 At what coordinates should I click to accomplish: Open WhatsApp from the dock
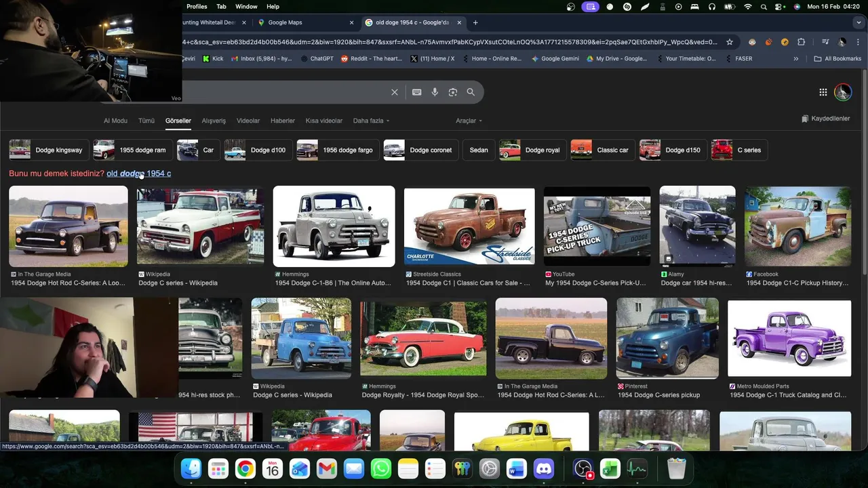[381, 468]
